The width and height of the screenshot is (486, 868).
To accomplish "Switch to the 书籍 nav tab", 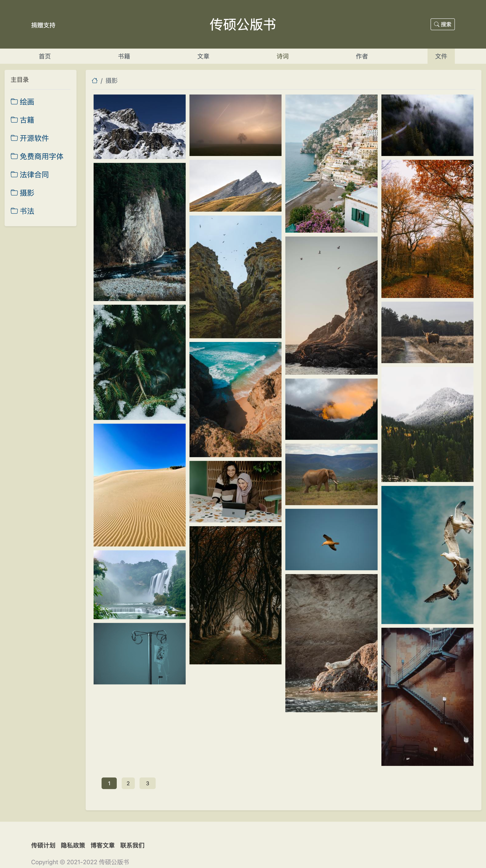I will (x=124, y=56).
